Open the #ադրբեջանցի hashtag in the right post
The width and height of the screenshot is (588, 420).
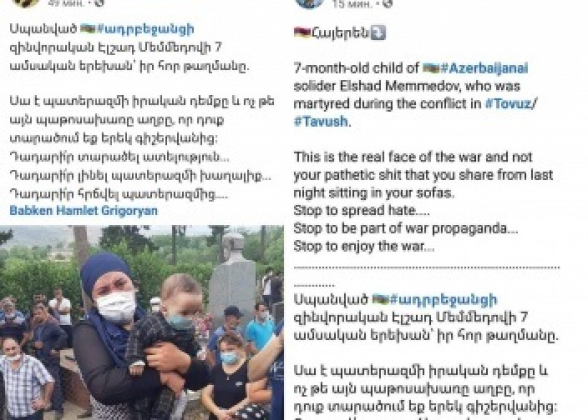444,300
